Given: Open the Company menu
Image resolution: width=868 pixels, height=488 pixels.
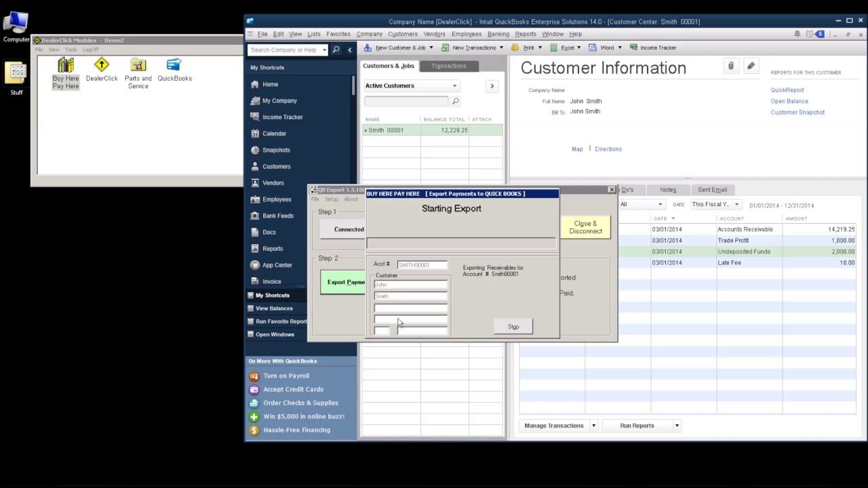Looking at the screenshot, I should pyautogui.click(x=370, y=34).
